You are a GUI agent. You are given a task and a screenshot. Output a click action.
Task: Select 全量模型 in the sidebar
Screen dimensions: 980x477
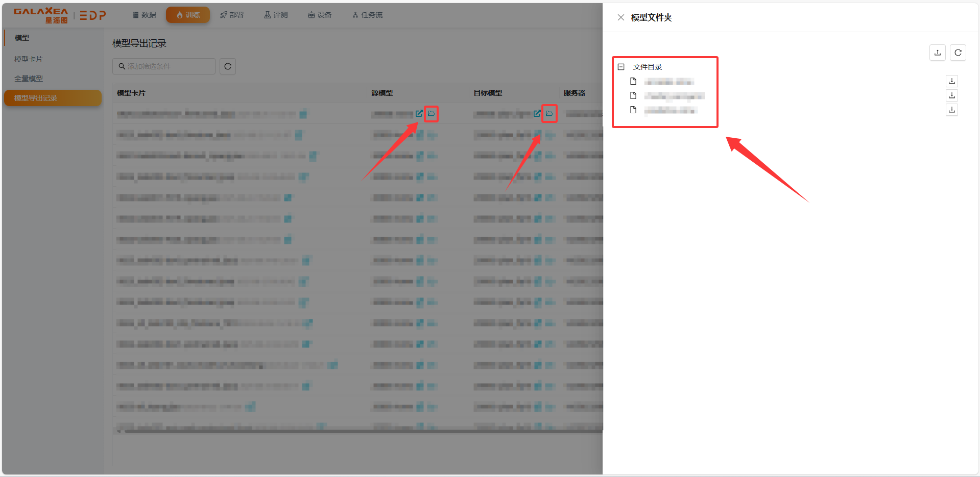(x=29, y=79)
